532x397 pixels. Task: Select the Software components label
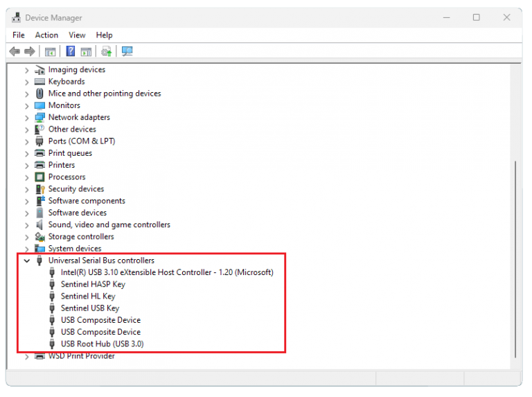click(x=87, y=200)
